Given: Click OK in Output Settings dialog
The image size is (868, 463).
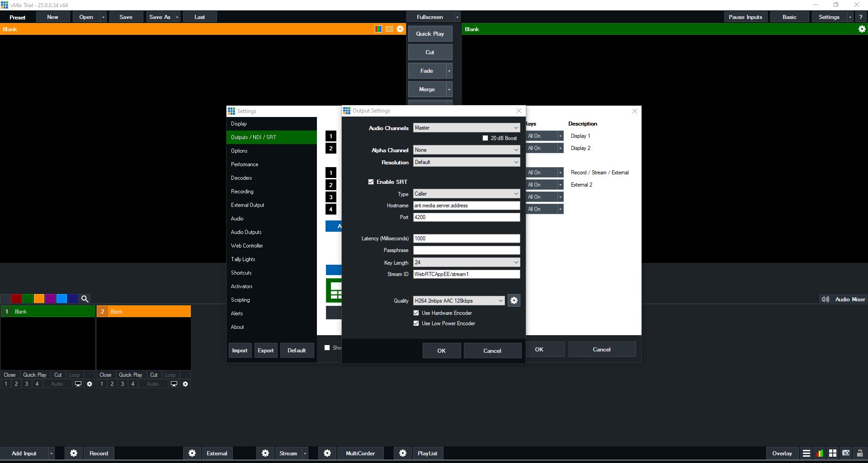Looking at the screenshot, I should point(442,351).
